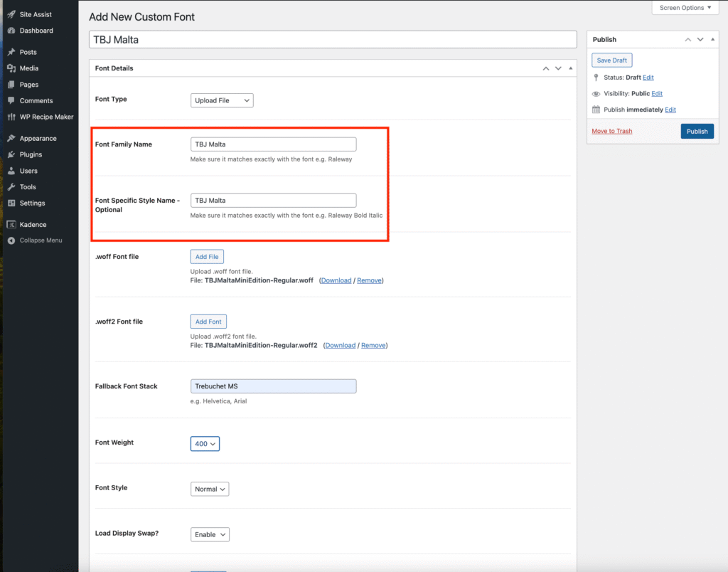Open the WP Recipe Maker menu
The width and height of the screenshot is (728, 572).
tap(46, 117)
